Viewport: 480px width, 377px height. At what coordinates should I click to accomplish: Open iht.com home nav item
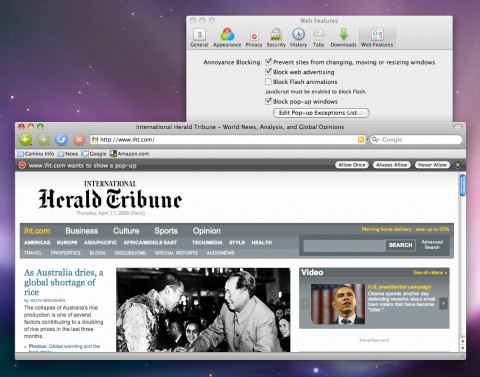(37, 231)
